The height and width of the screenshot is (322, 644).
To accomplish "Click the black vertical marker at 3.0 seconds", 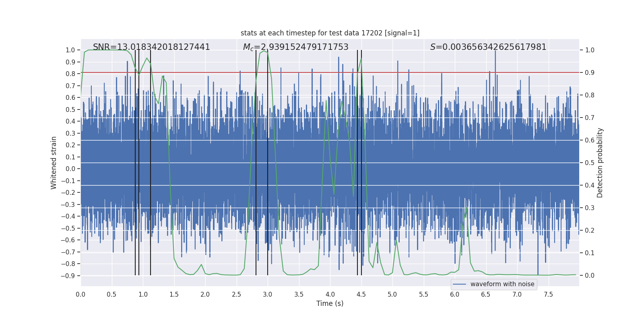I will [268, 163].
